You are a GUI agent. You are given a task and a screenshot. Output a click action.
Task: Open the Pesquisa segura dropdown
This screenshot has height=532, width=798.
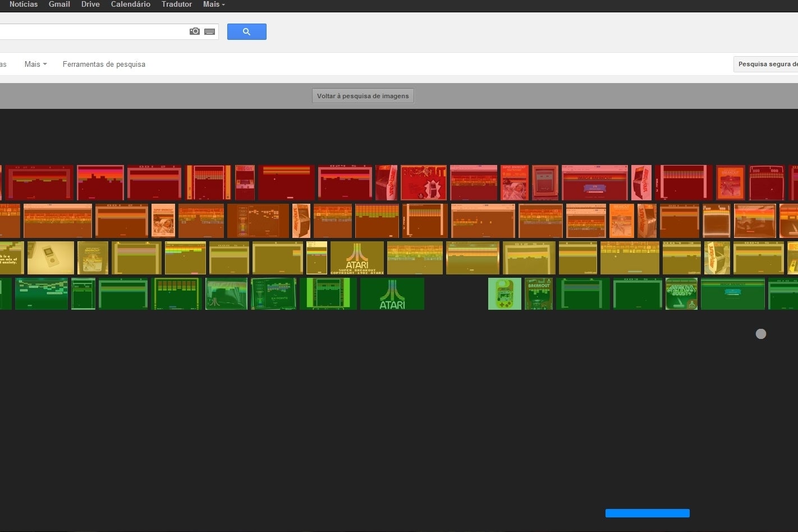click(767, 65)
